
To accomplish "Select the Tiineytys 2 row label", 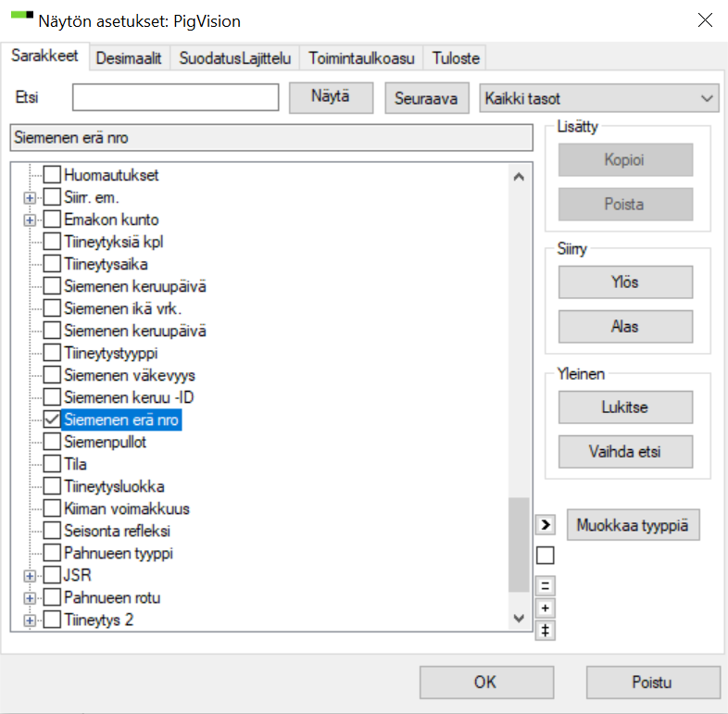I will click(x=99, y=620).
